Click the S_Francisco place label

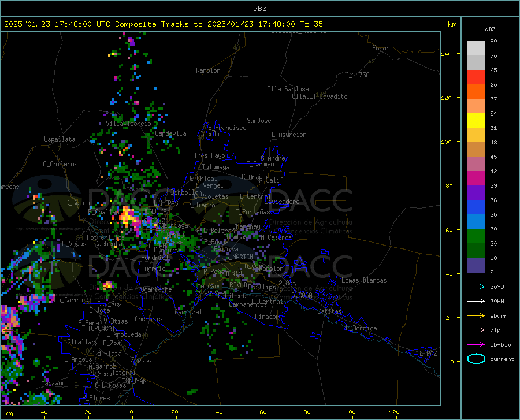coord(227,128)
